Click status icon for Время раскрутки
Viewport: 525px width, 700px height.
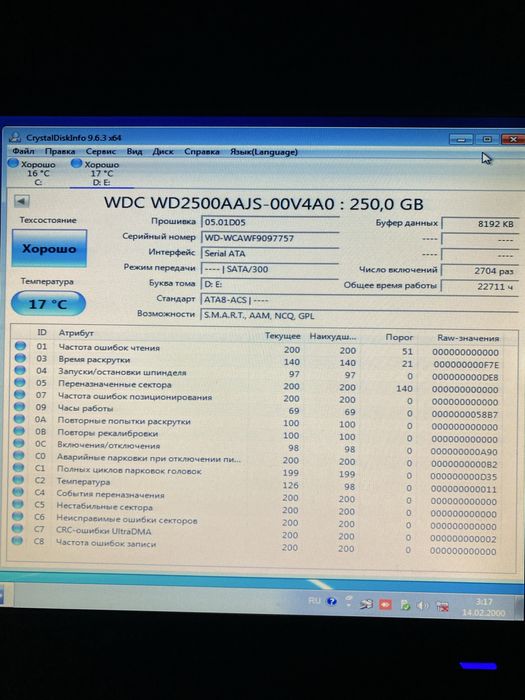[x=20, y=358]
